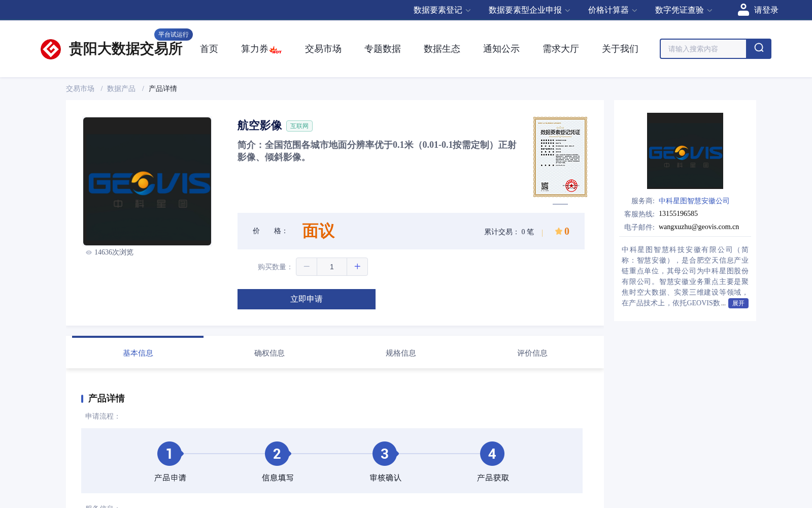Image resolution: width=812 pixels, height=508 pixels.
Task: Click the purchase quantity number field
Action: click(x=332, y=267)
